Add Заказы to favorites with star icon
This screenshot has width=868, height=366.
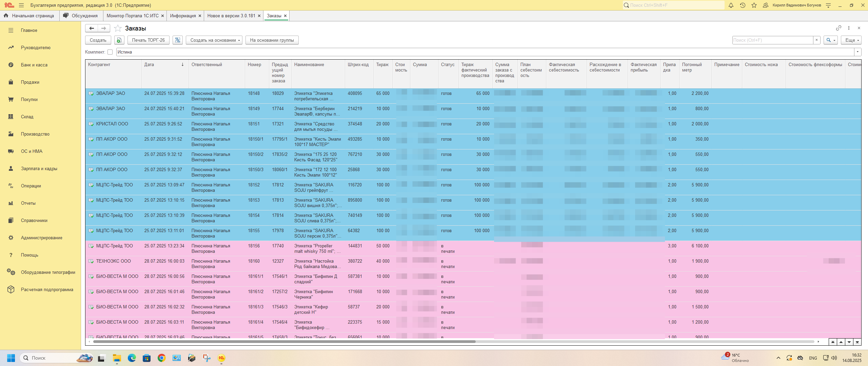tap(118, 28)
